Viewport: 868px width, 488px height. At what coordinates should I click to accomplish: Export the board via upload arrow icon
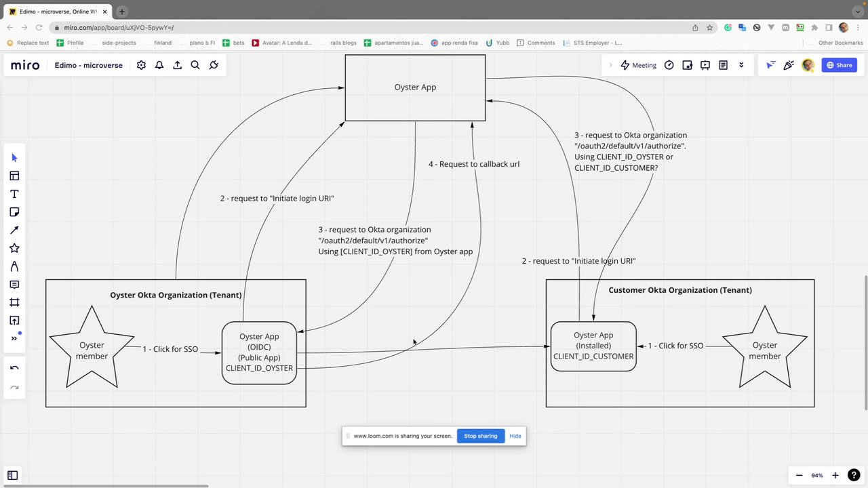point(178,65)
